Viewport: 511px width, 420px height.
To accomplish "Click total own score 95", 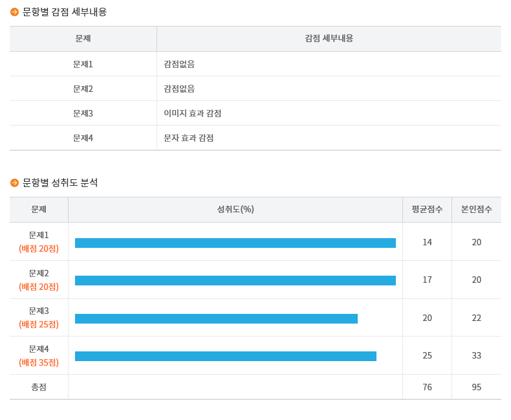I will (x=477, y=387).
